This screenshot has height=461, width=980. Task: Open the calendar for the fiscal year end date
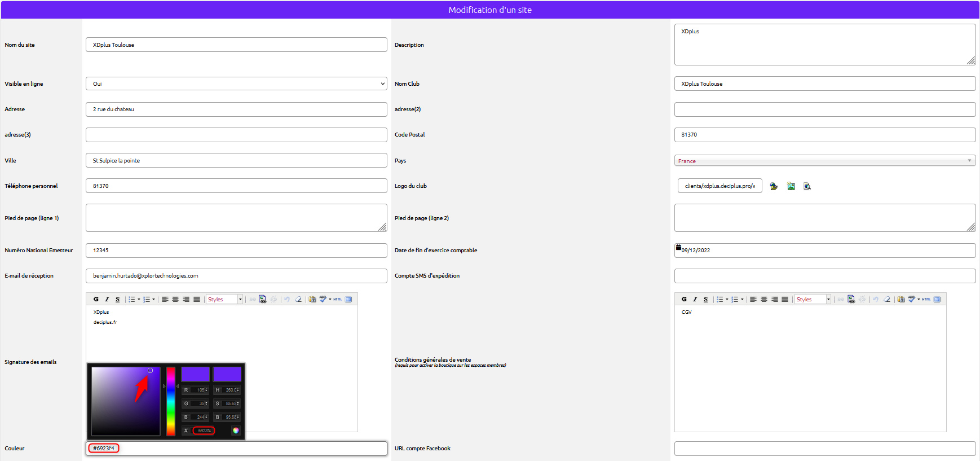pyautogui.click(x=678, y=248)
